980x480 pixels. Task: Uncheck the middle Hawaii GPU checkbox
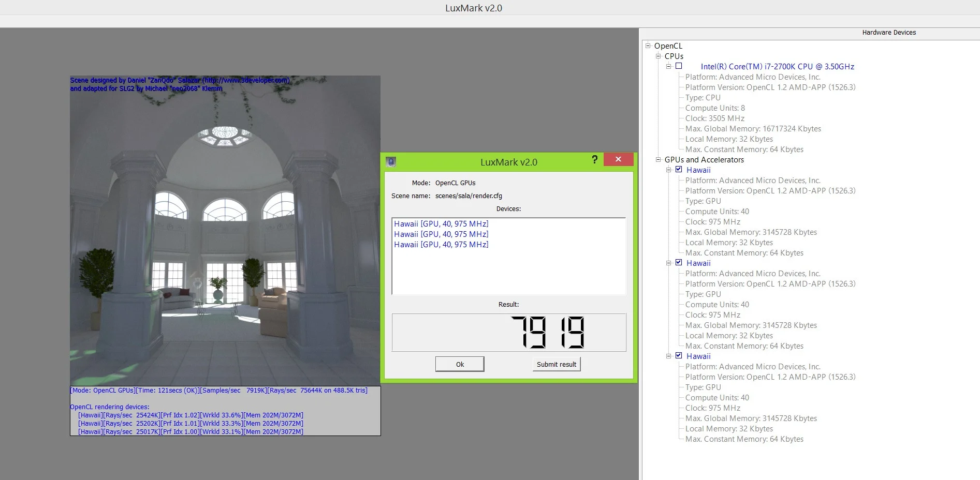[x=679, y=262]
